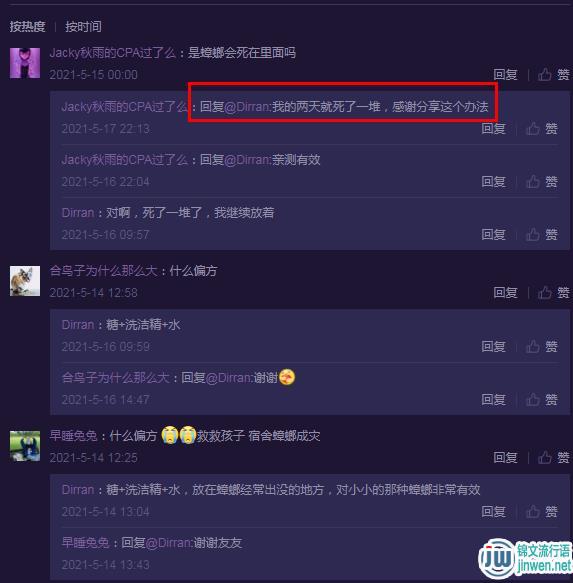Like the reply dated 2021-5-17 22:13
The image size is (573, 583).
pos(541,129)
